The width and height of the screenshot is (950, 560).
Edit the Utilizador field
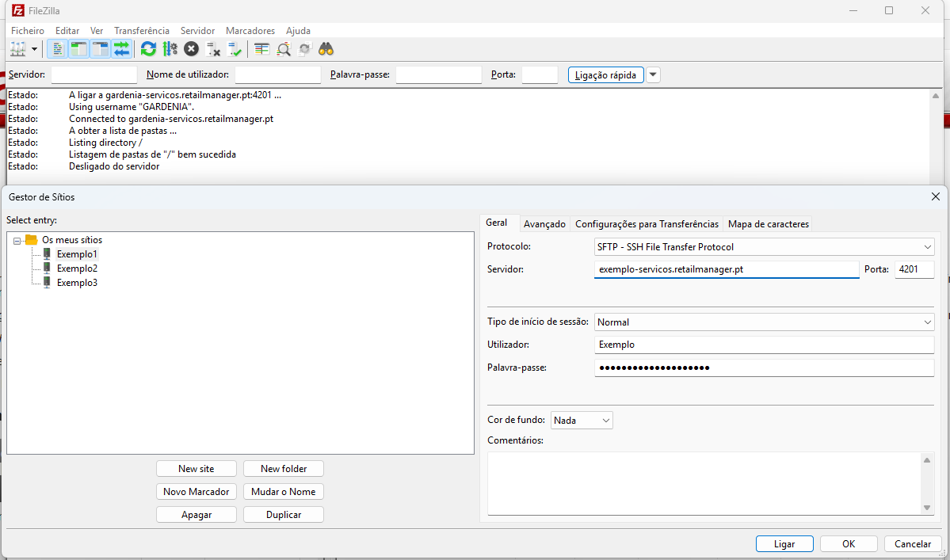tap(765, 345)
